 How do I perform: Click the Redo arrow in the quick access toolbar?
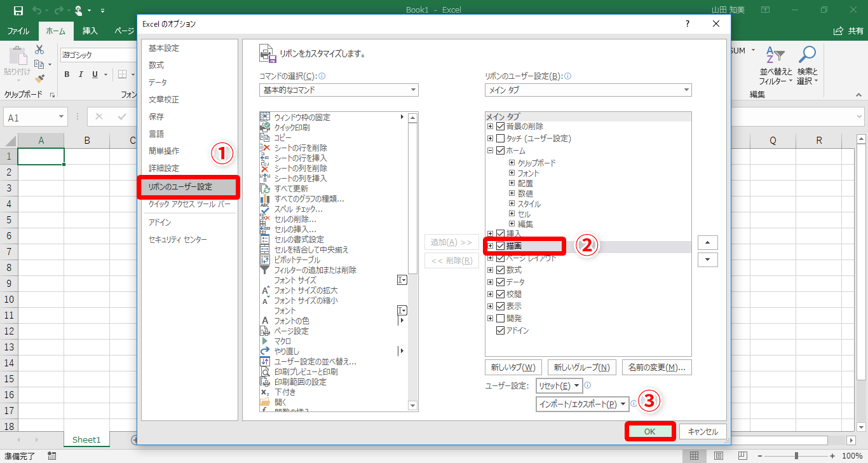(58, 11)
